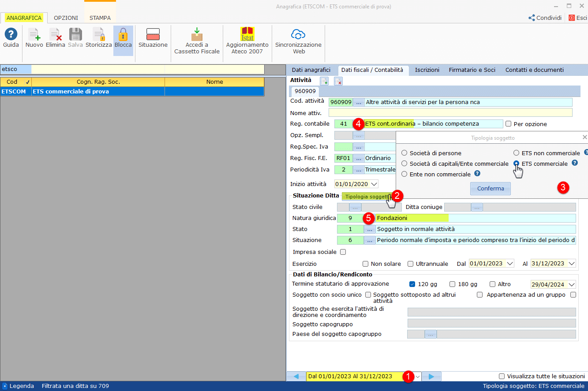Select the ETSCOM row in company list
This screenshot has width=588, height=391.
point(132,92)
